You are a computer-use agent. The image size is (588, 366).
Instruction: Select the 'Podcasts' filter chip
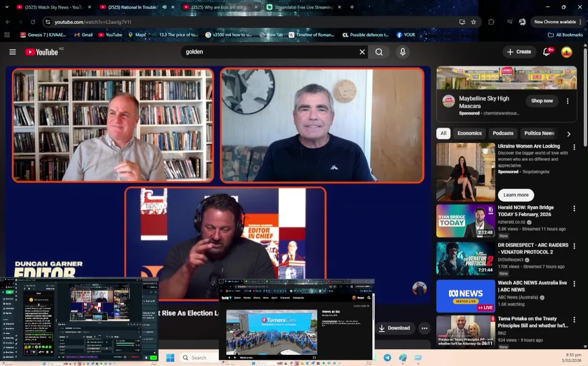pos(503,134)
